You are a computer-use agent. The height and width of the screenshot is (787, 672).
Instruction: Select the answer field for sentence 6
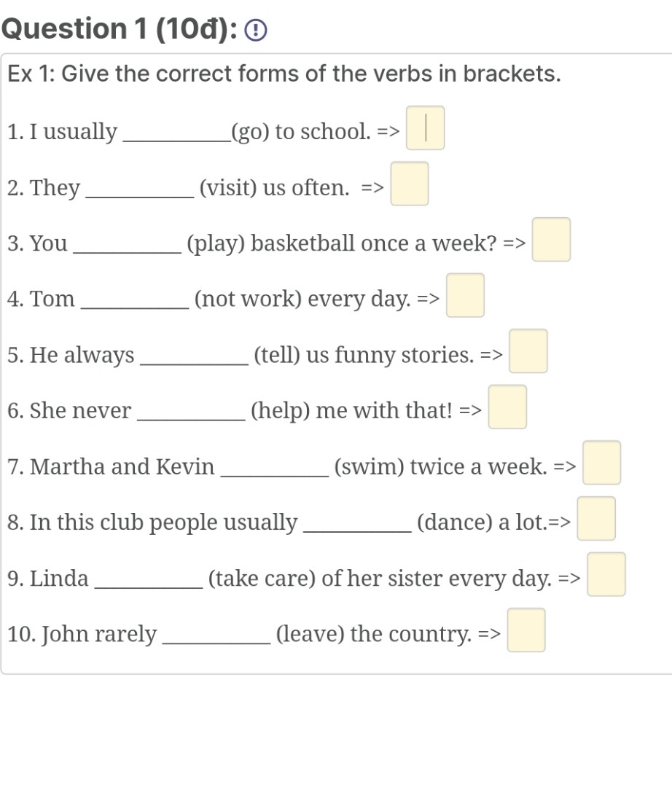click(507, 407)
